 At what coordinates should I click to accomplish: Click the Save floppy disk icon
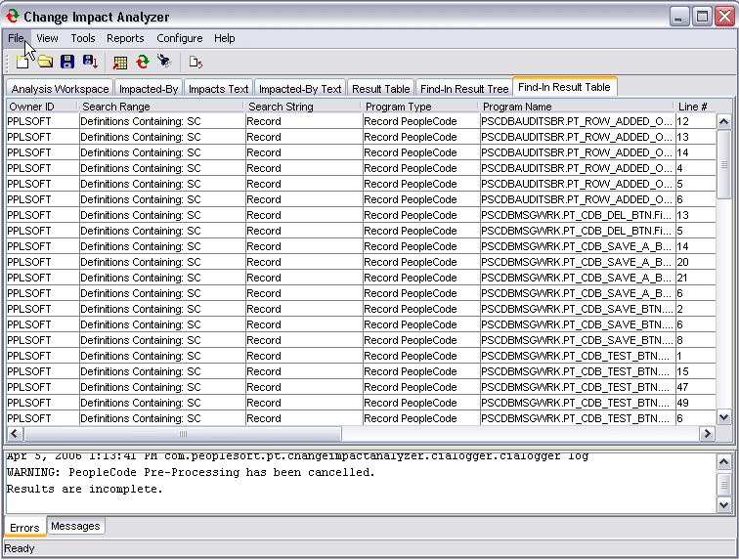pos(66,62)
